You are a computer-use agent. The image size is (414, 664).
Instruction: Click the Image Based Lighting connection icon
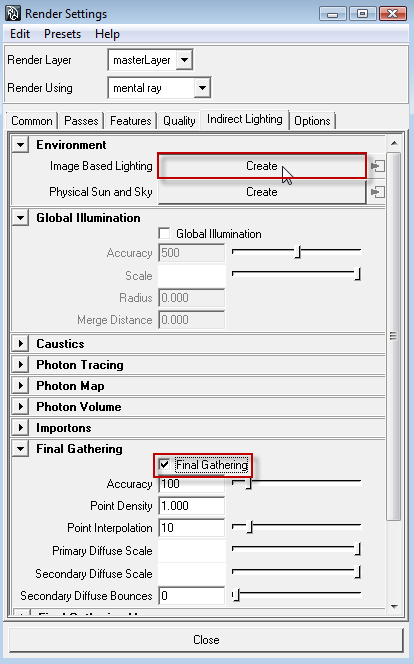[378, 166]
